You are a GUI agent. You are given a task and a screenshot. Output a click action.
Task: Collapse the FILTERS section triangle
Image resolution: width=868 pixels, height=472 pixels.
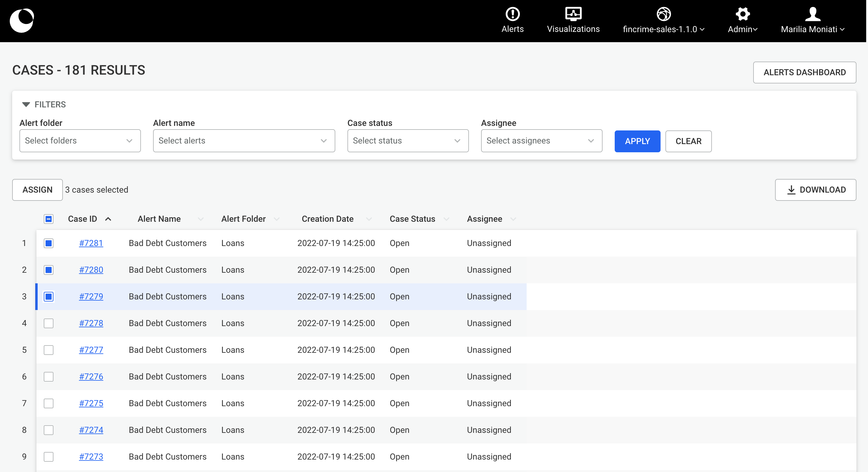click(26, 104)
